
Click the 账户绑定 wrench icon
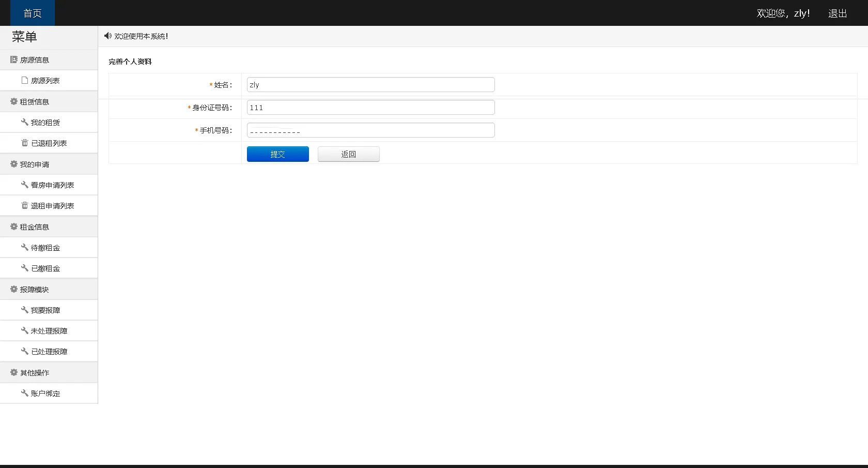[x=24, y=393]
